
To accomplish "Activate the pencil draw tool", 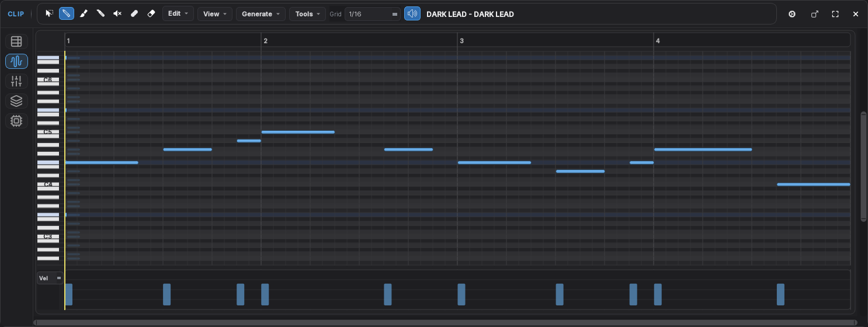I will pyautogui.click(x=67, y=13).
